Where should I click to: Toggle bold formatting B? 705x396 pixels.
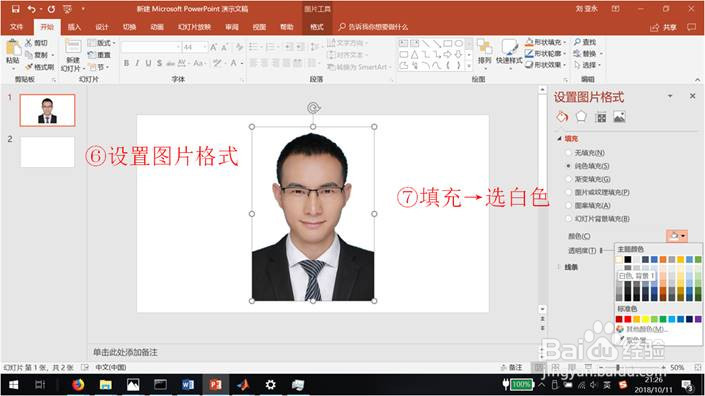[x=126, y=63]
